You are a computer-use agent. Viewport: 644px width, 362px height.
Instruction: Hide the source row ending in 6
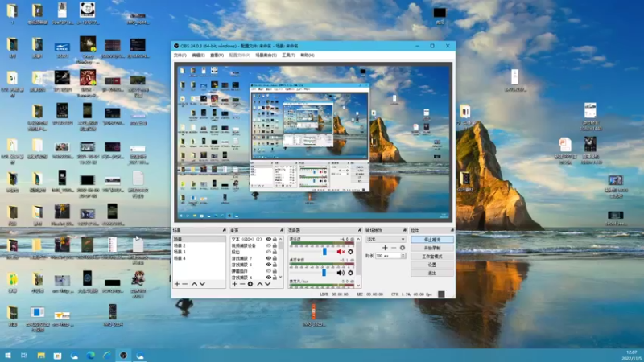(x=269, y=265)
